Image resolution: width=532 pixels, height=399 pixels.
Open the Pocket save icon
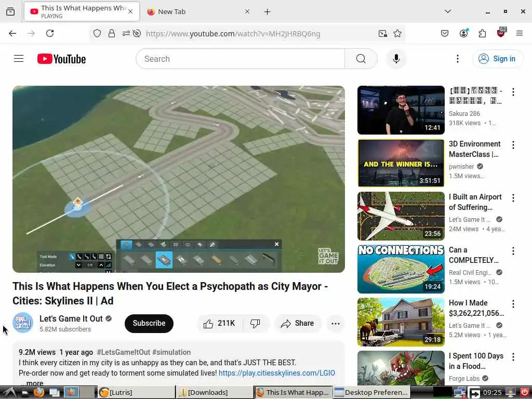click(x=445, y=33)
